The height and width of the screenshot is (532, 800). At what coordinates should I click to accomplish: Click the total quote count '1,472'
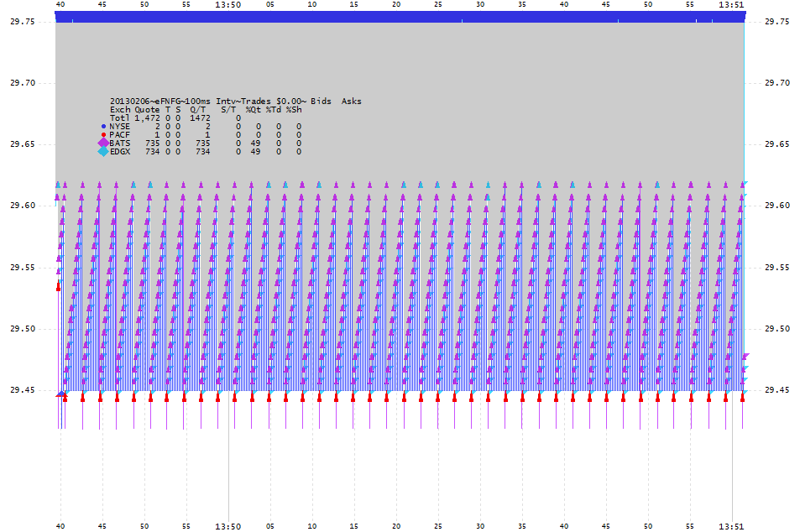[x=148, y=117]
